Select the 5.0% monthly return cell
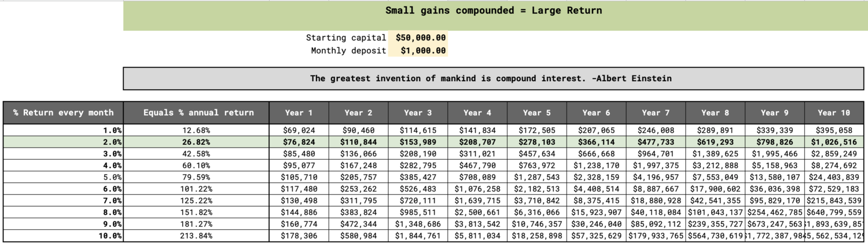Viewport: 868px width, 245px height. 63,177
